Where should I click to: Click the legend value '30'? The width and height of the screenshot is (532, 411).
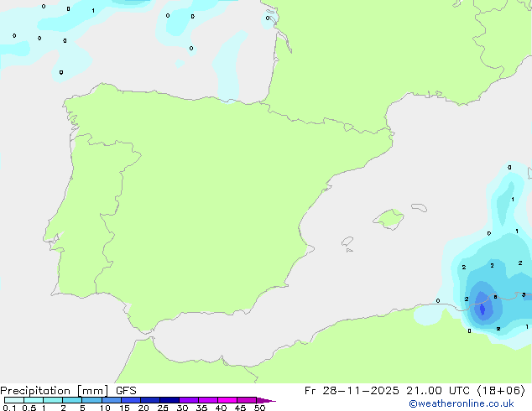click(182, 408)
